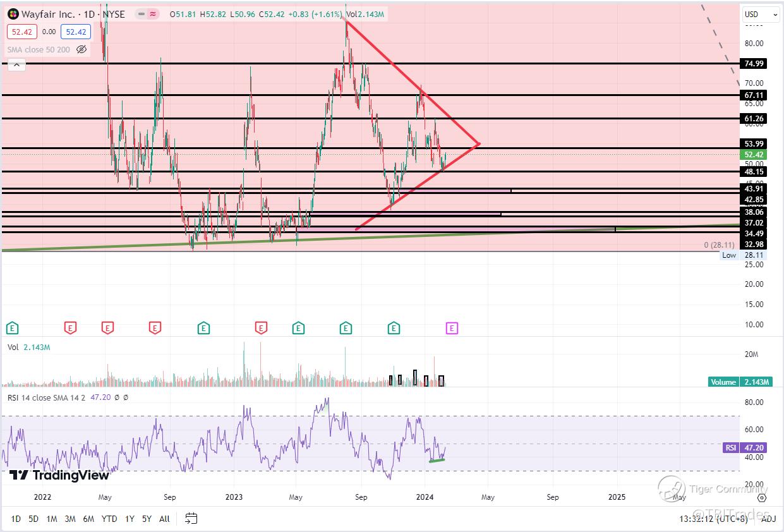
Task: Select the 1D time range
Action: coord(16,519)
